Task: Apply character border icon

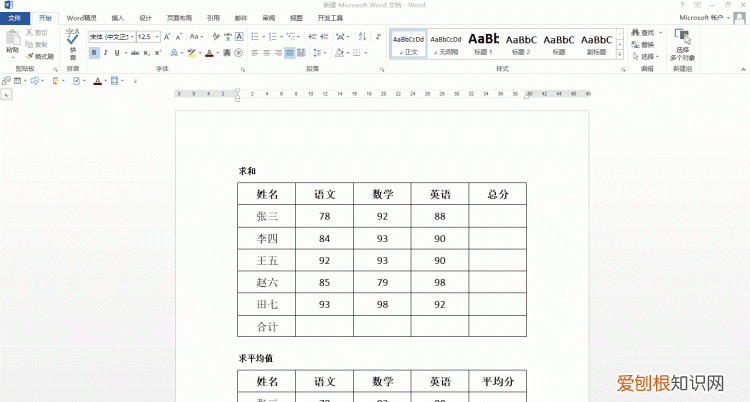Action: click(x=239, y=37)
